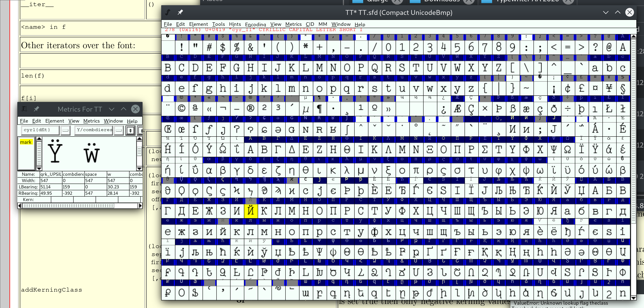Open the Encoding menu in font view

(255, 24)
